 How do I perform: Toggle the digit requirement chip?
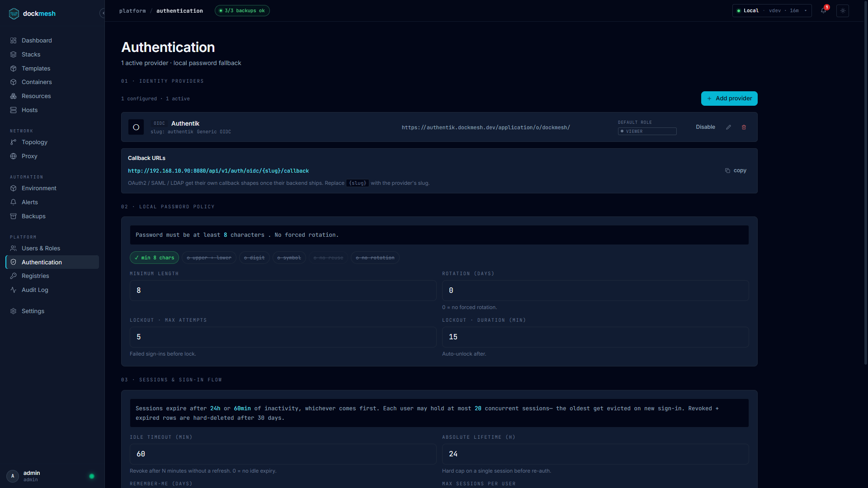pos(255,258)
